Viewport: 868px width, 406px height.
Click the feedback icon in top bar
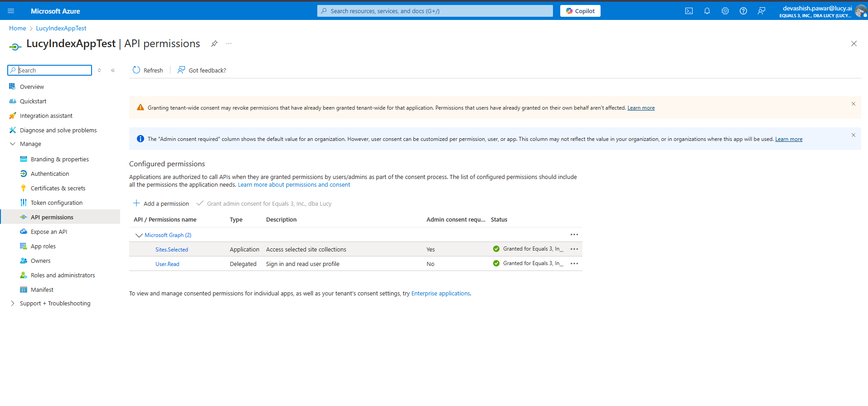(x=761, y=11)
